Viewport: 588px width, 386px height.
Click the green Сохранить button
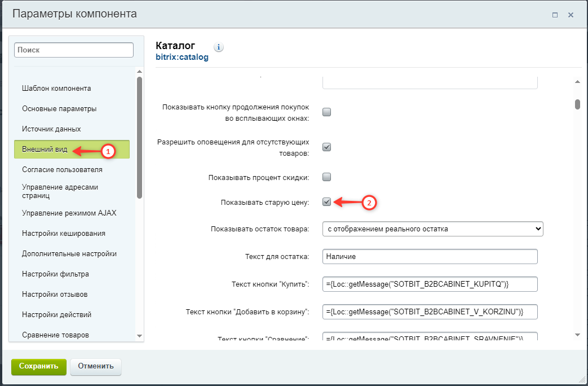(39, 366)
